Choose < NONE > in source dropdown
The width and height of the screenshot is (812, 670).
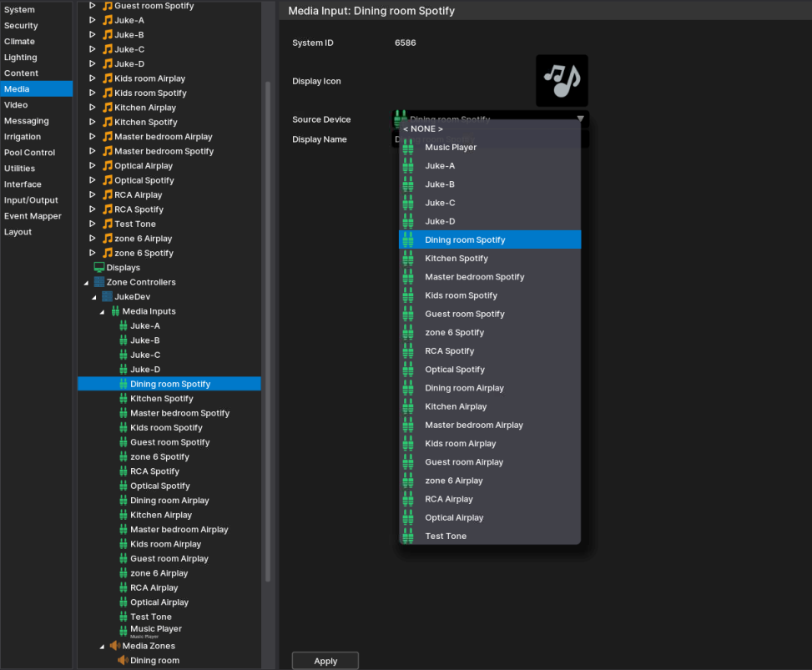490,129
